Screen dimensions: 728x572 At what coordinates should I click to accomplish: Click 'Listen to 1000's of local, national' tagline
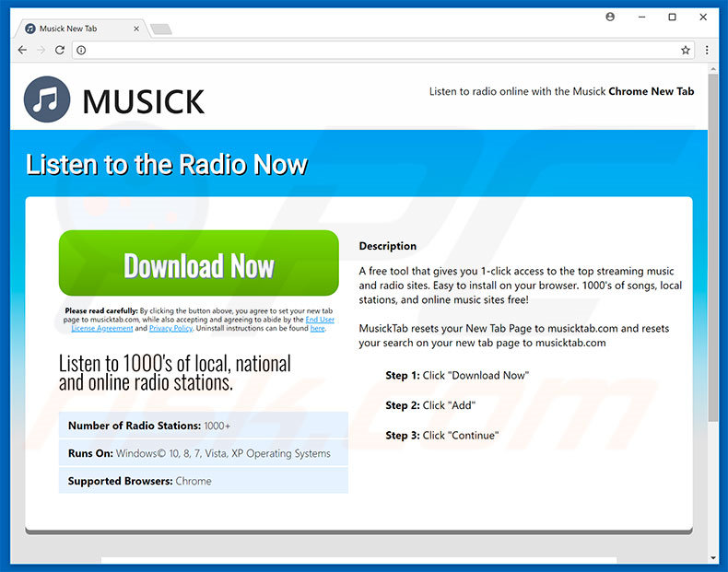174,373
